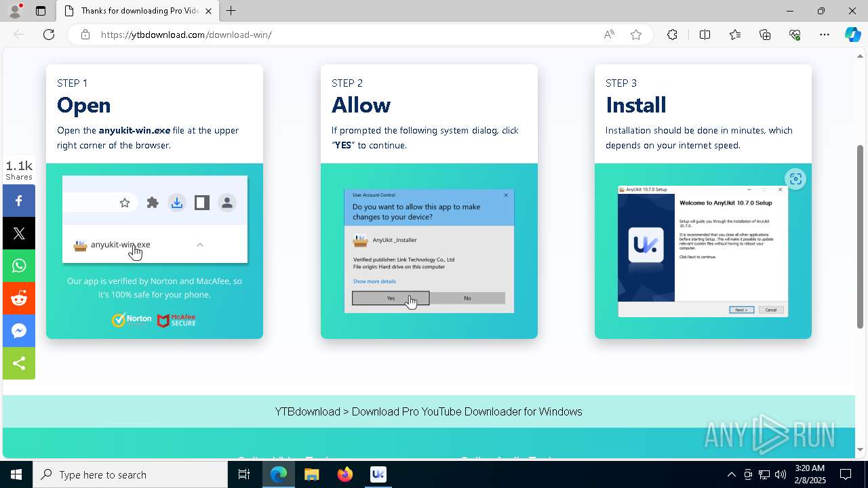Viewport: 868px width, 488px height.
Task: Show hidden system tray icons
Action: click(731, 474)
